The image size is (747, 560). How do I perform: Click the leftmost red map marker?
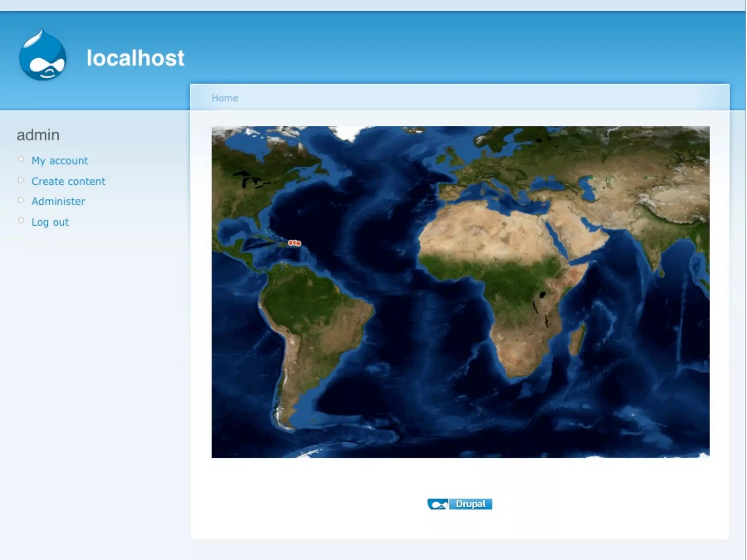coord(290,242)
